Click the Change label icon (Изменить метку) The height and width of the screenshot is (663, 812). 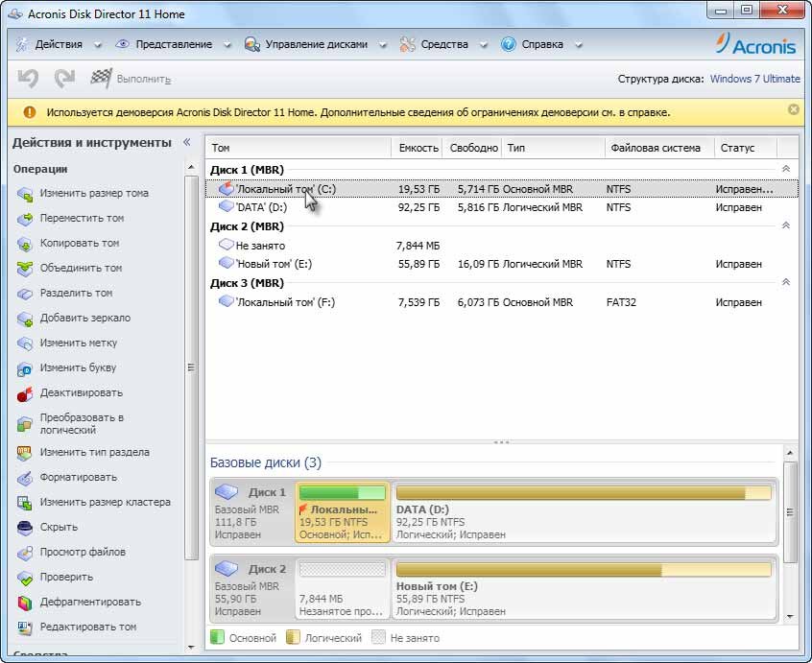click(24, 343)
